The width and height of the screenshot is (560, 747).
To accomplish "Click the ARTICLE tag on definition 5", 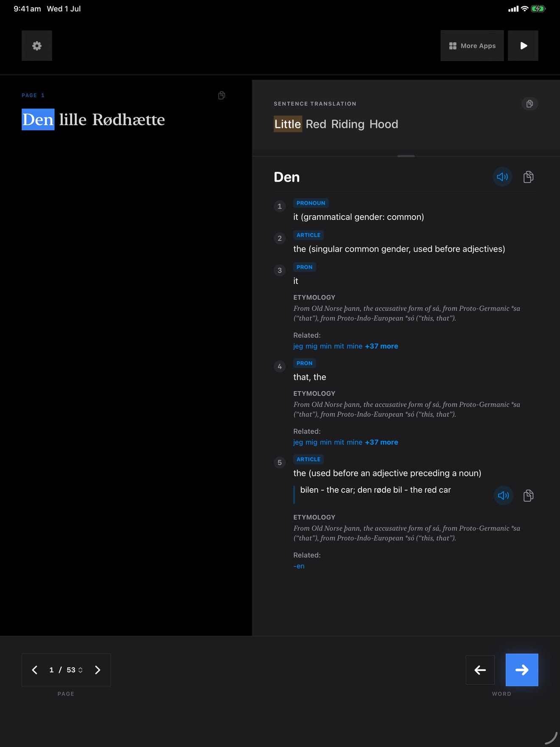I will (x=308, y=459).
